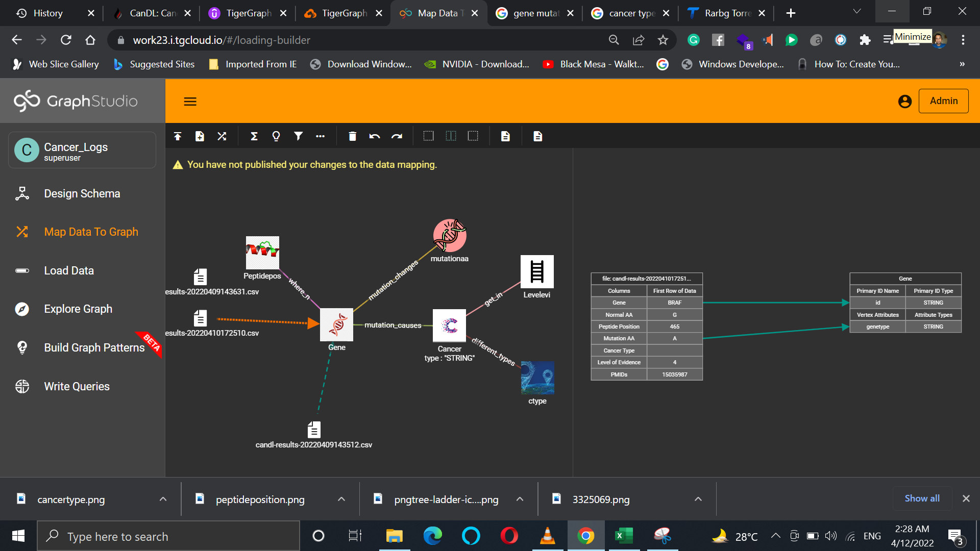Select the Gene vertex DNA icon
Viewport: 980px width, 551px height.
pos(336,324)
